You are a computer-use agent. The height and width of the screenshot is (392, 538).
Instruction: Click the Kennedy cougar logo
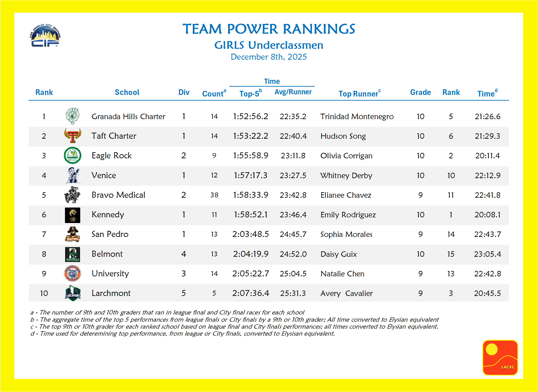coord(72,215)
